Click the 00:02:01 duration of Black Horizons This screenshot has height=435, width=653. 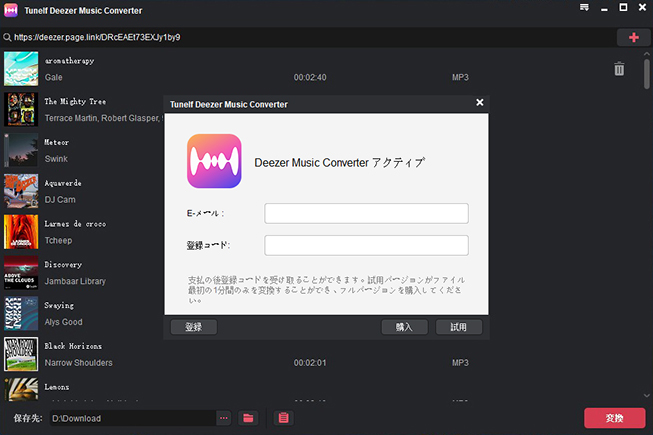tap(310, 363)
